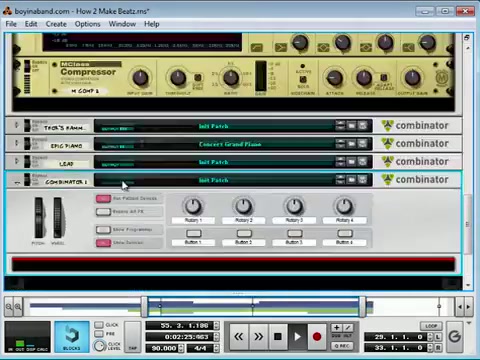The height and width of the screenshot is (360, 480).
Task: Expand the Epic Piano combinator device
Action: click(x=16, y=143)
